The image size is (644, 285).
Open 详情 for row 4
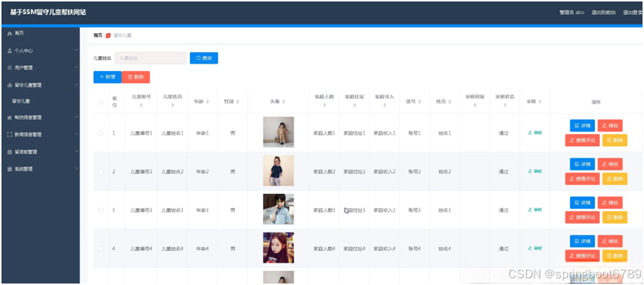pos(582,241)
